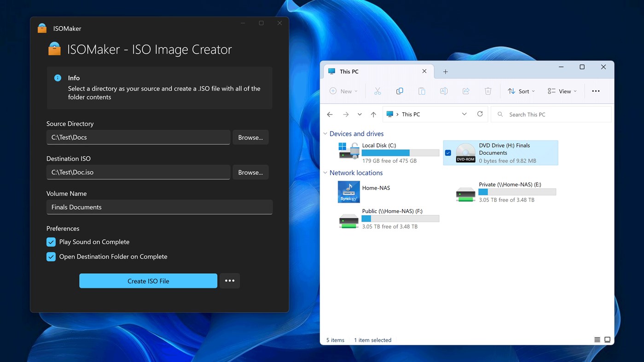Image resolution: width=644 pixels, height=362 pixels.
Task: Cut the selected item in File Explorer
Action: (x=377, y=91)
